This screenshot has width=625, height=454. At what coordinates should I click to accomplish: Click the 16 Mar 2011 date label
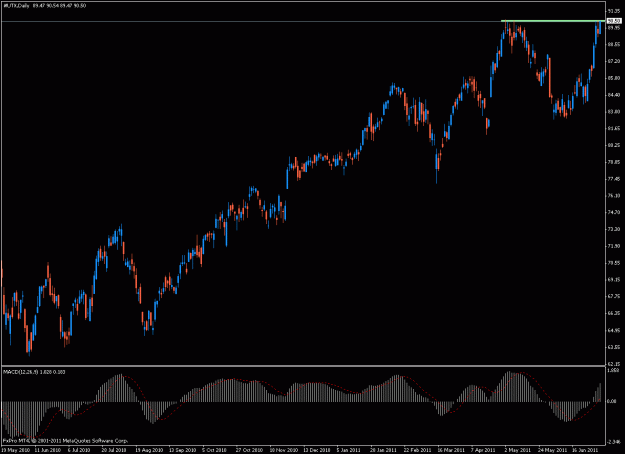coord(451,450)
